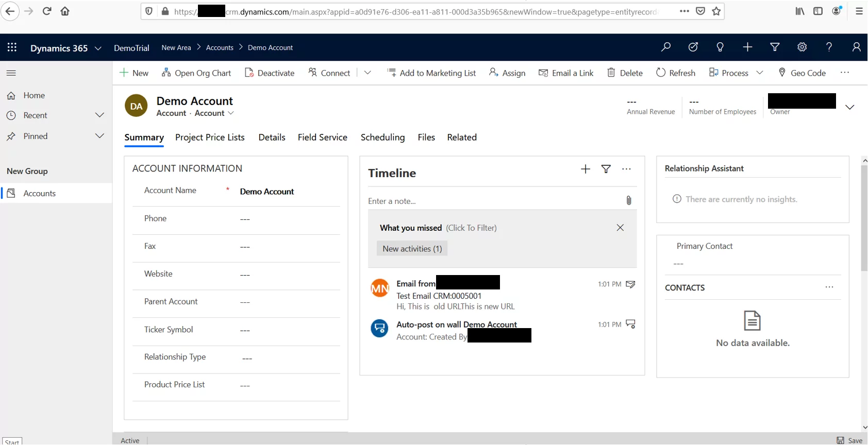This screenshot has height=445, width=868.
Task: Refresh the record
Action: point(676,73)
